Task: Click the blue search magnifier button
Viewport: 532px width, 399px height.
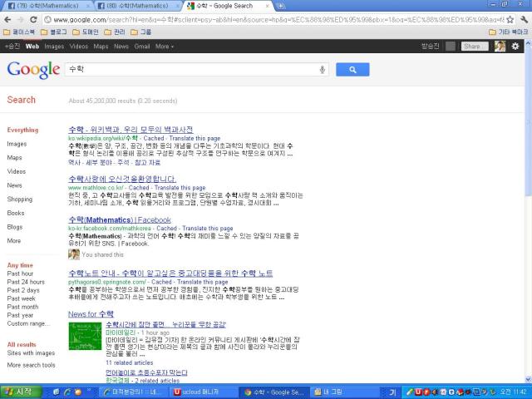Action: [352, 70]
